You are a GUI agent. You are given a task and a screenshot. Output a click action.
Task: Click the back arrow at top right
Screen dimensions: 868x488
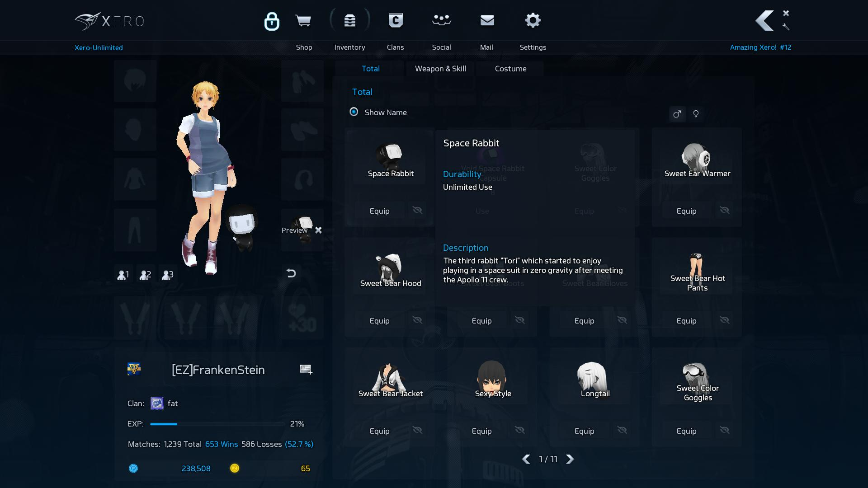(x=764, y=21)
